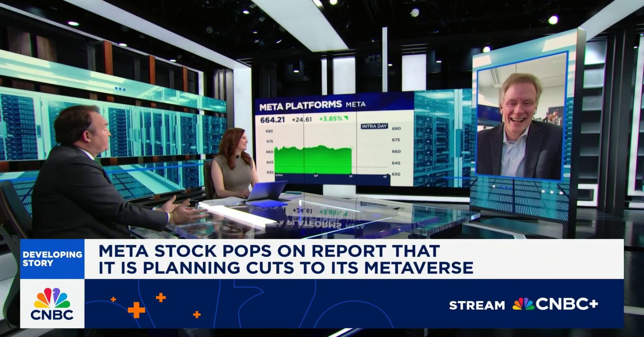The image size is (644, 337).
Task: Click the green triangle next to +3.85%
Action: [x=346, y=118]
